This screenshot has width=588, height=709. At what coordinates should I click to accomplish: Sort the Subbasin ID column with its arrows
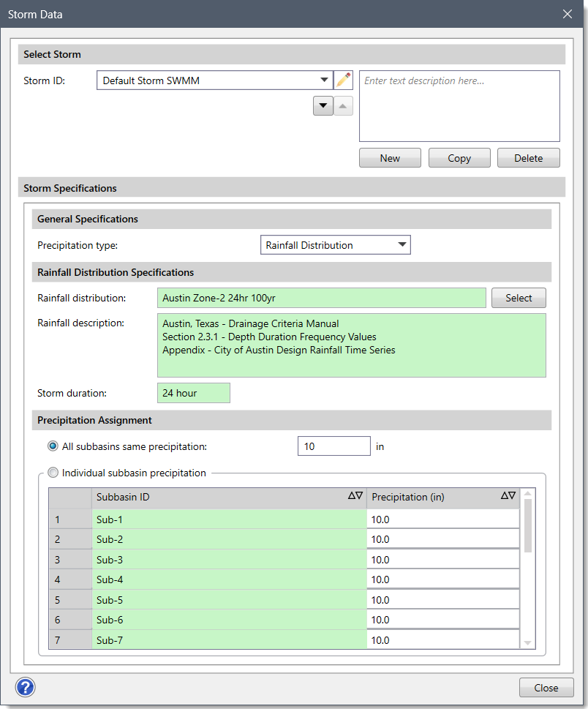355,495
